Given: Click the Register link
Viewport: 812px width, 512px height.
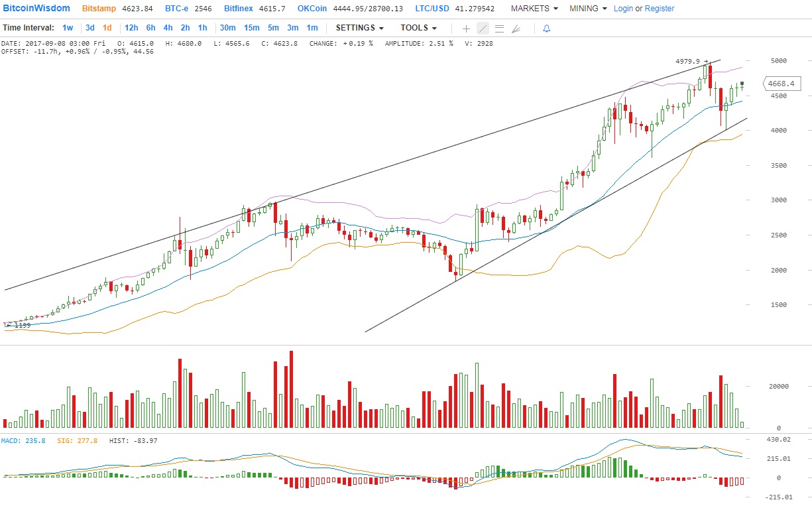Looking at the screenshot, I should (x=660, y=9).
